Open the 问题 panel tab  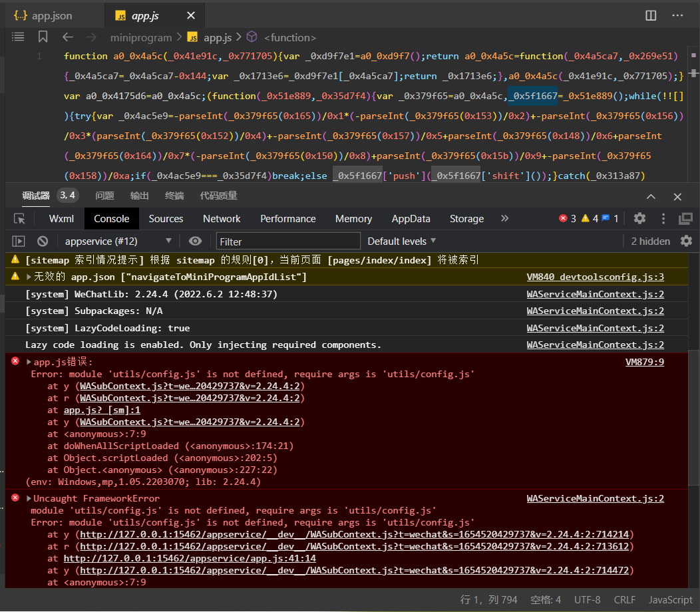[x=104, y=196]
